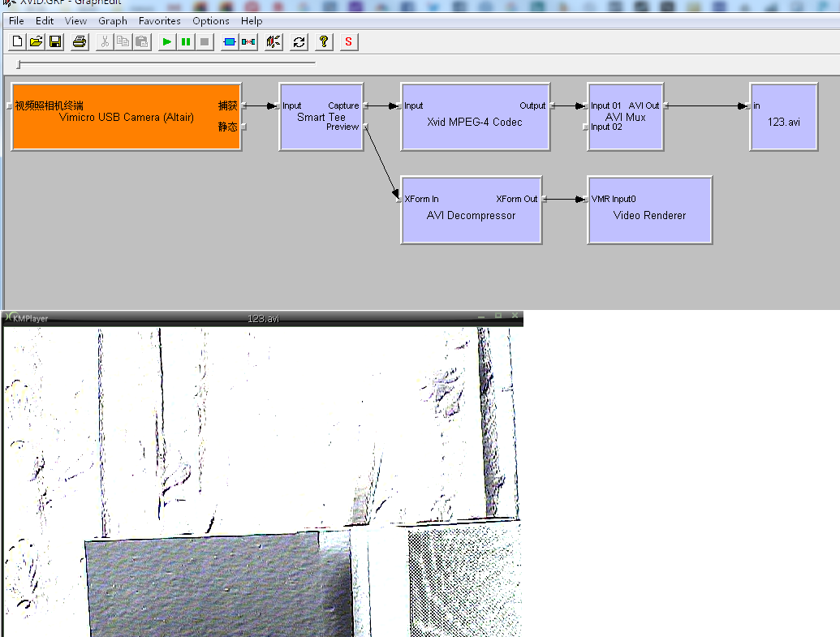Click KMPlayer logo in player title bar
This screenshot has width=840, height=637.
(x=26, y=318)
